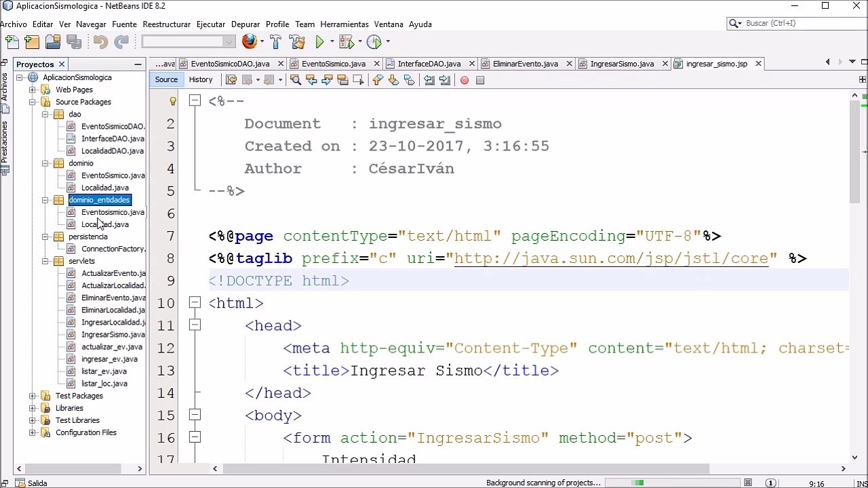Screen dimensions: 868x488
Task: Click the editor horizontal scrollbar
Action: 466,468
